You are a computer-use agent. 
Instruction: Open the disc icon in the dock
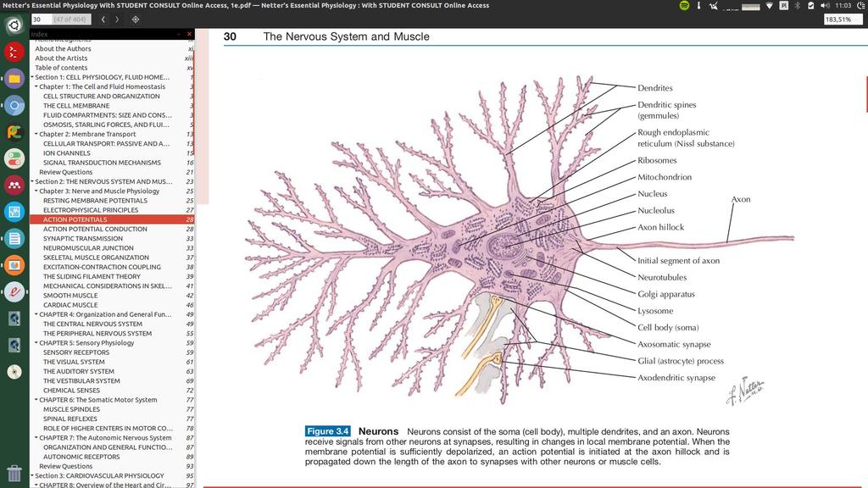pos(14,371)
